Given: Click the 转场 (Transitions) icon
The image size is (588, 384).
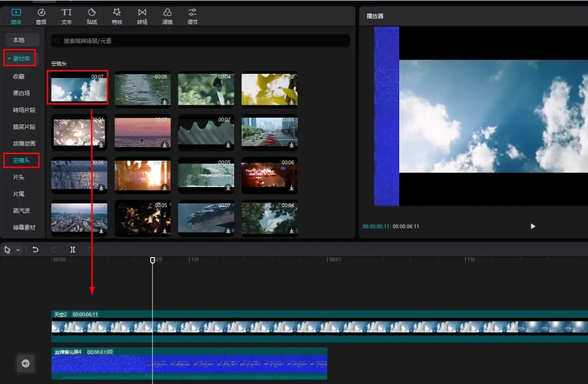Looking at the screenshot, I should click(142, 12).
